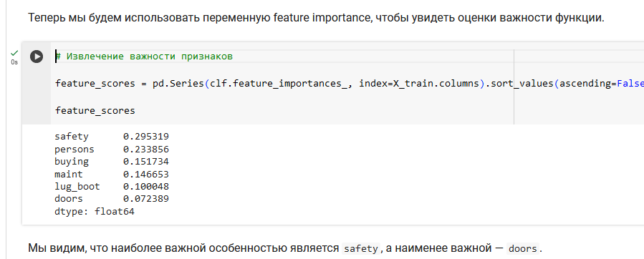Click the standalone feature_scores last code line

point(95,111)
